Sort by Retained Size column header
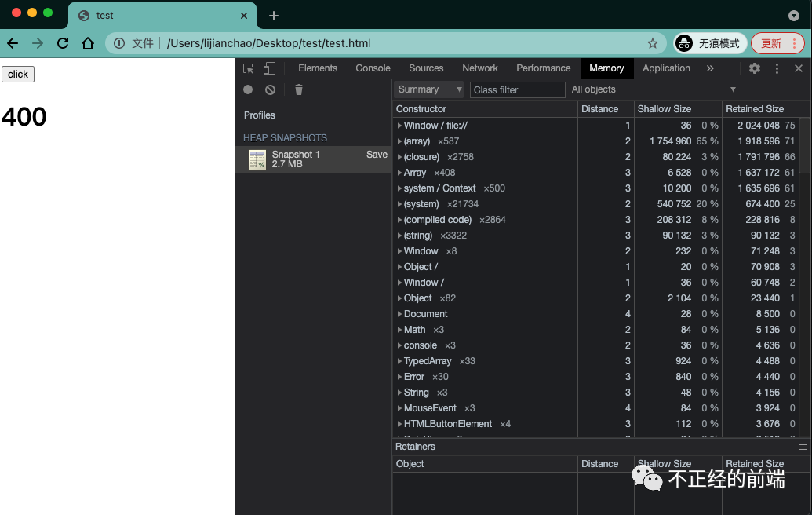This screenshot has height=515, width=812. tap(766, 109)
